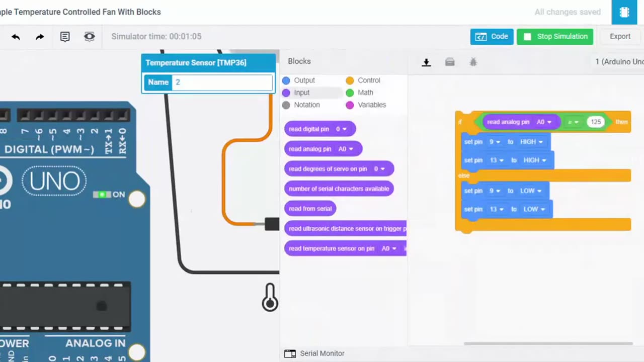Screen dimensions: 644x362
Task: Open the notes tool icon
Action: pos(65,37)
